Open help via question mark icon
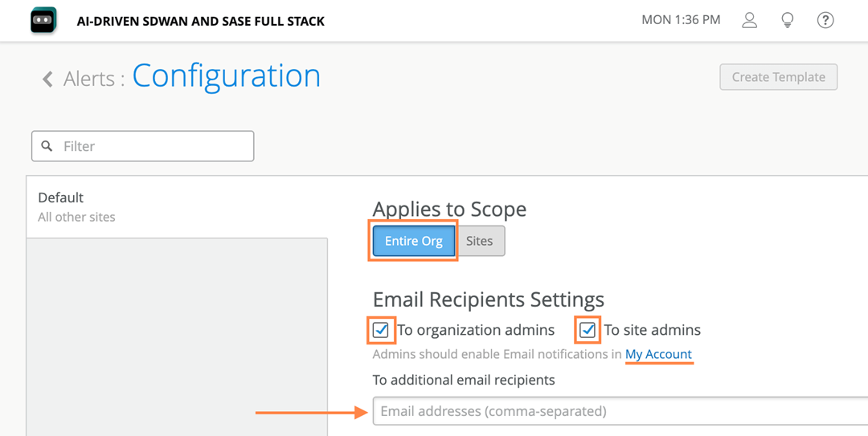 825,21
